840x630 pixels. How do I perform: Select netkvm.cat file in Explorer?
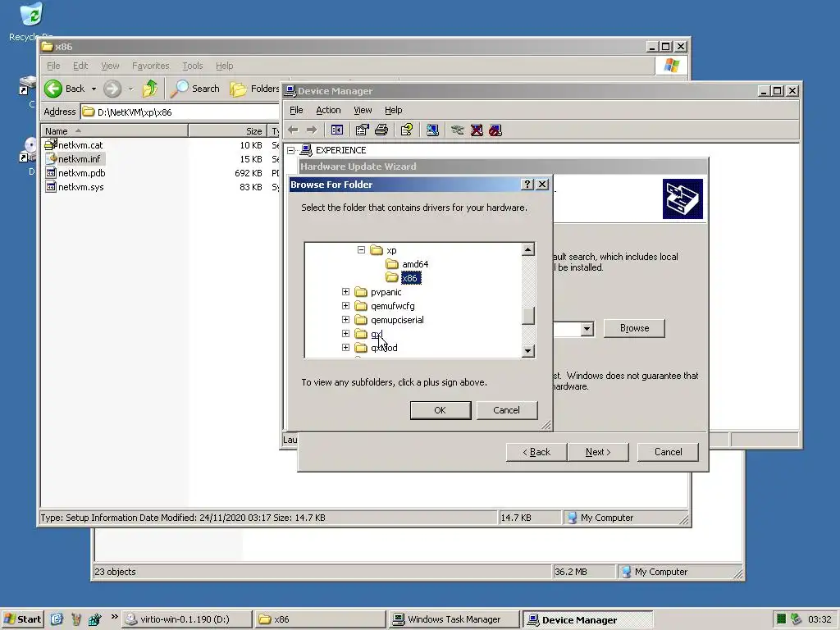(74, 144)
